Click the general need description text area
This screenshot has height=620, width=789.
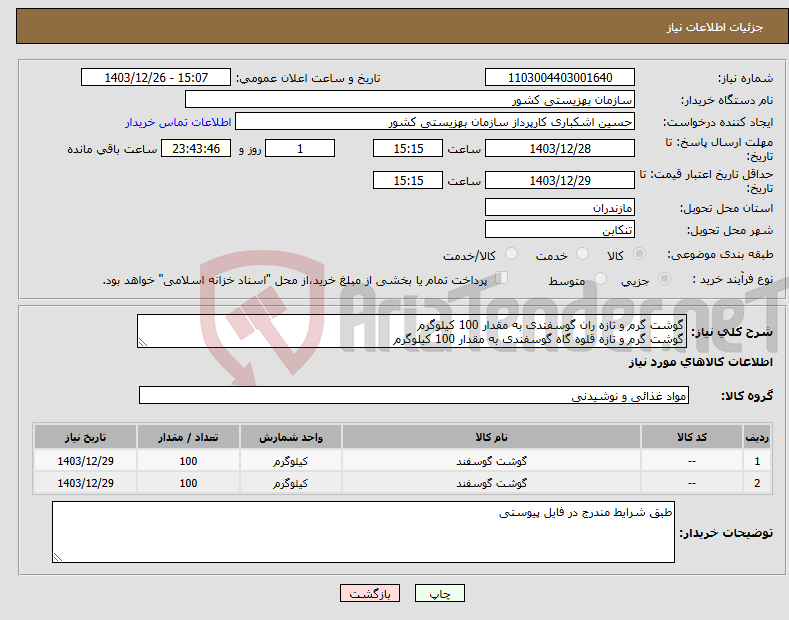tap(412, 331)
